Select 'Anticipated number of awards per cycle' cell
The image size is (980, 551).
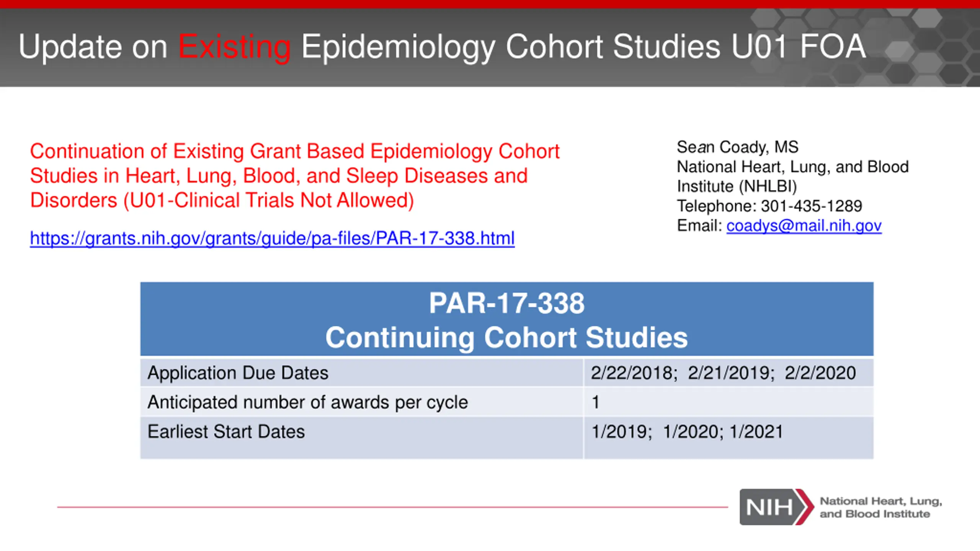(x=361, y=402)
